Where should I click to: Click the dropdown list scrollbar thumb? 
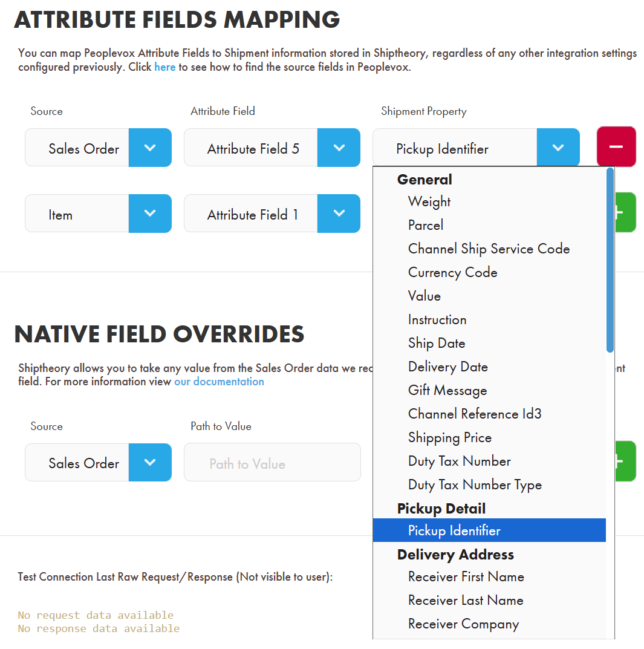pos(610,260)
